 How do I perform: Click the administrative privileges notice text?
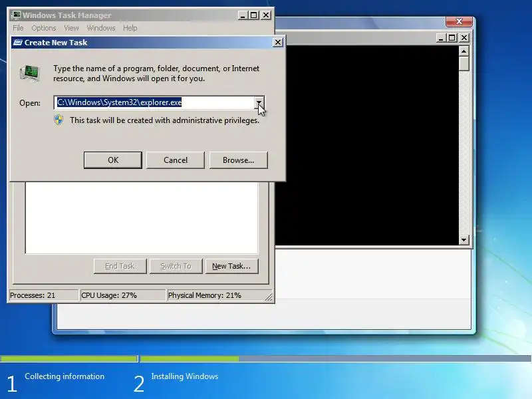coord(164,120)
